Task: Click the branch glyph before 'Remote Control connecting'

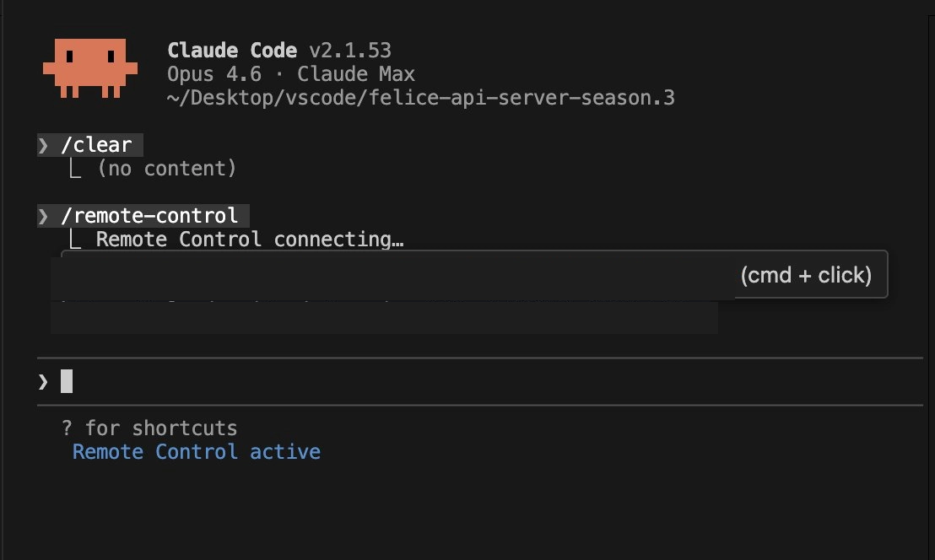Action: [74, 240]
